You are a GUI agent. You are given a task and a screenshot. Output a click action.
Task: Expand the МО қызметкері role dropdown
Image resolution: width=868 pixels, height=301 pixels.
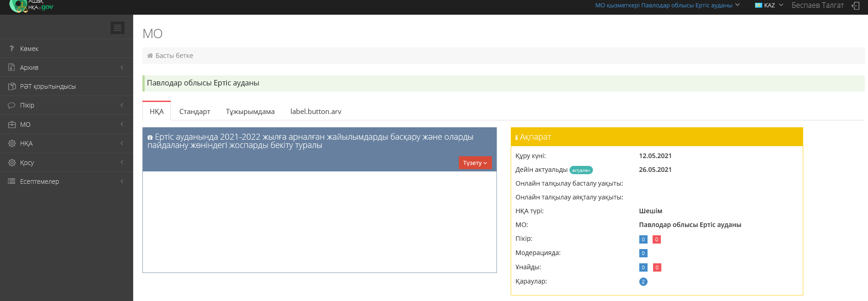click(667, 6)
